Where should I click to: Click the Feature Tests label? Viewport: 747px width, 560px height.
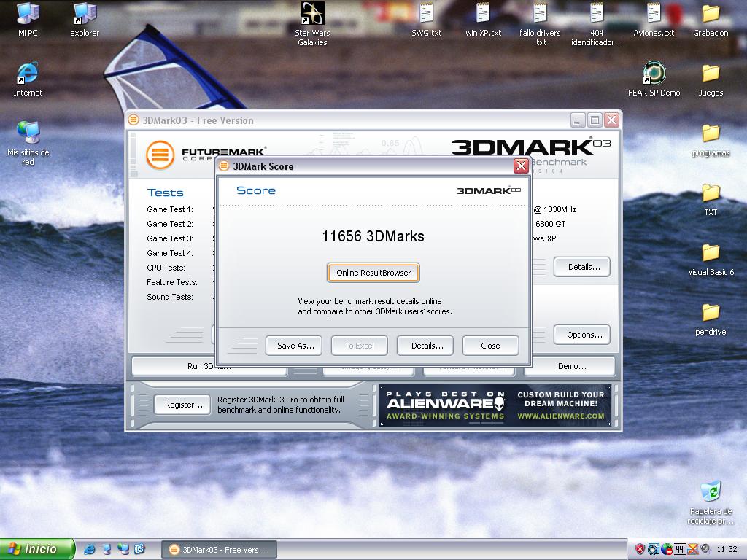(172, 282)
